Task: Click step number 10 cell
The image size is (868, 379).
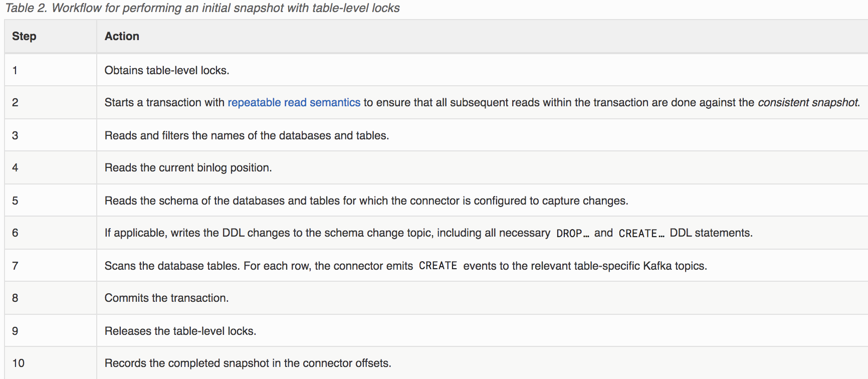Action: (51, 363)
